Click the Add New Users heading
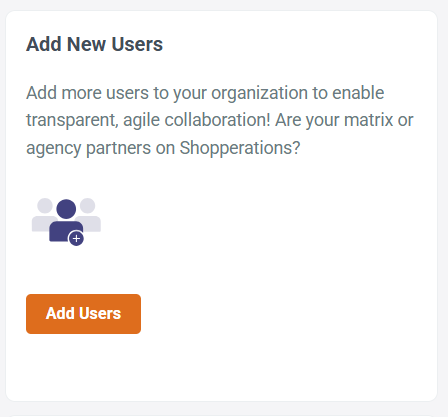Viewport: 448px width, 417px height. [94, 44]
